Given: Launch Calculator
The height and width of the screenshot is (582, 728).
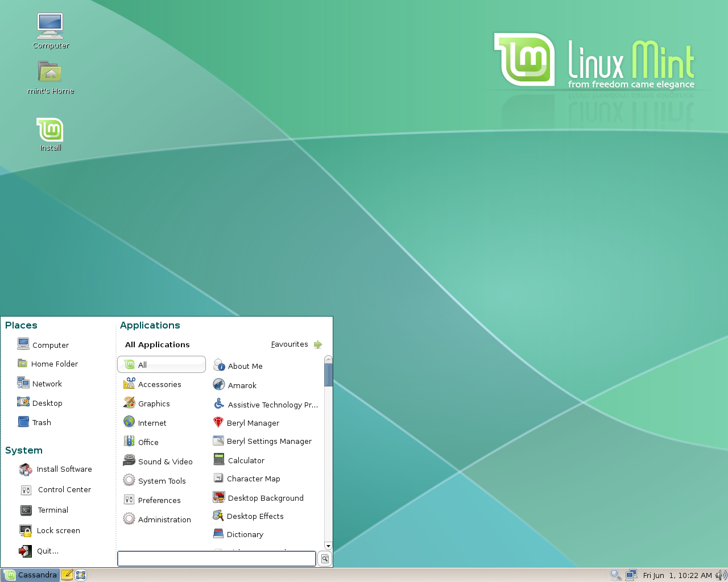Looking at the screenshot, I should [x=238, y=460].
